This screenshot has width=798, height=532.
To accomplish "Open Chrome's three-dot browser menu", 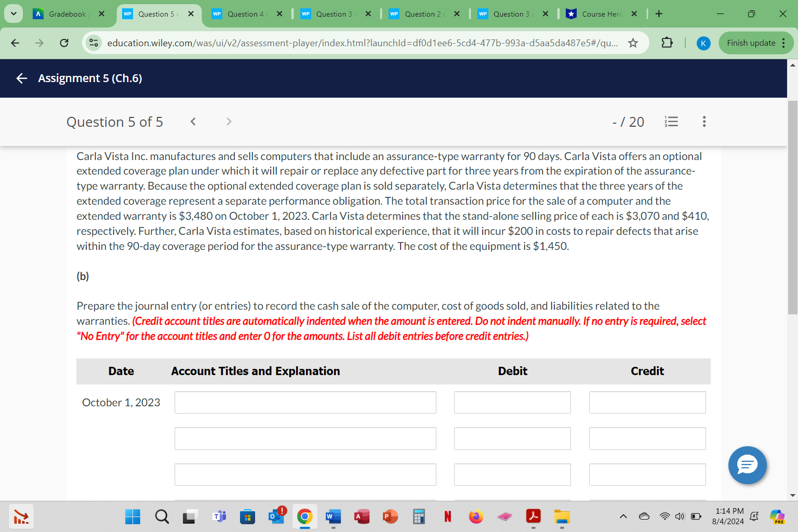I will coord(784,43).
